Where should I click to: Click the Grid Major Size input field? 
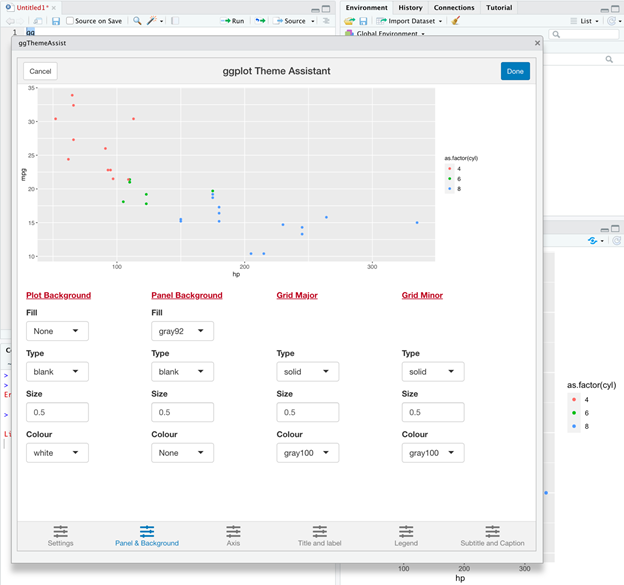(307, 412)
